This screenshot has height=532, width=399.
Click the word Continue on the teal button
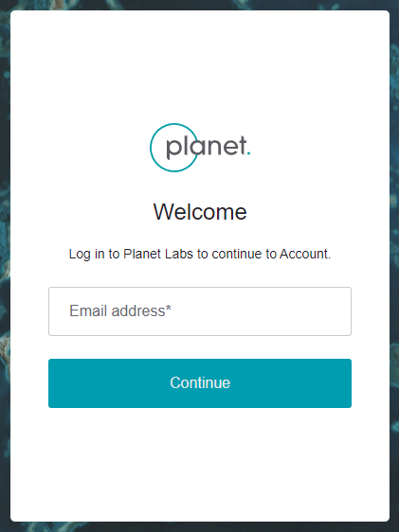coord(200,382)
